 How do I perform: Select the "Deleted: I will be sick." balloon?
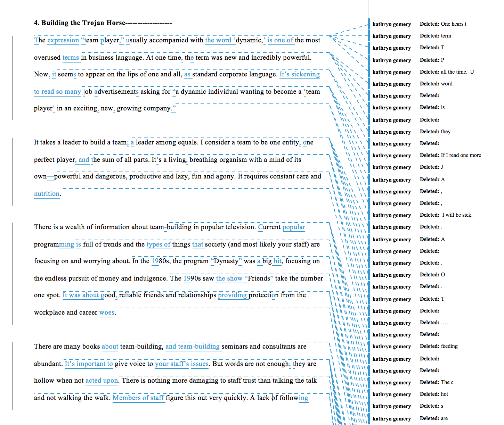pos(446,215)
